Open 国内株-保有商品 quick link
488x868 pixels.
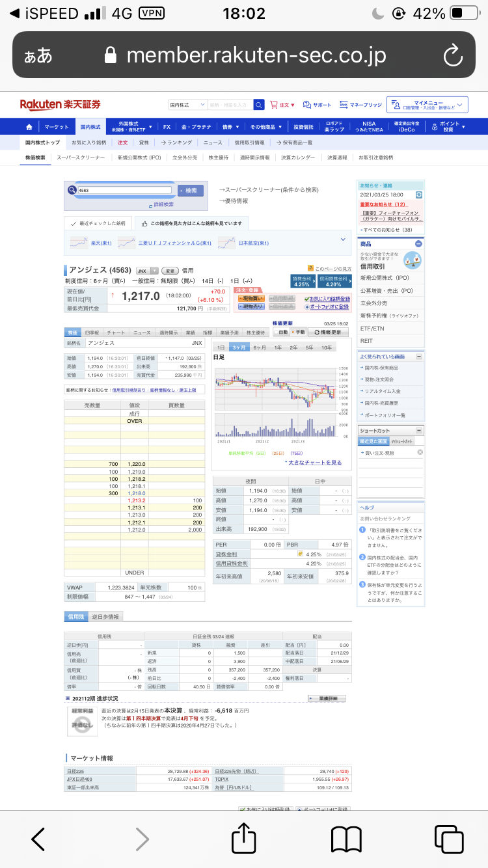(383, 368)
